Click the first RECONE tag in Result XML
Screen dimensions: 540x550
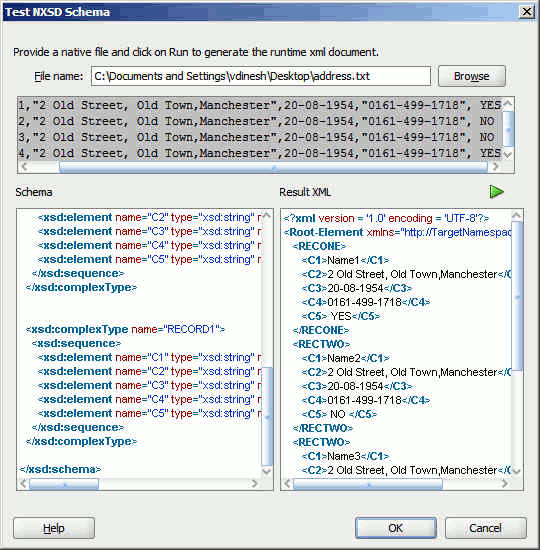(319, 246)
